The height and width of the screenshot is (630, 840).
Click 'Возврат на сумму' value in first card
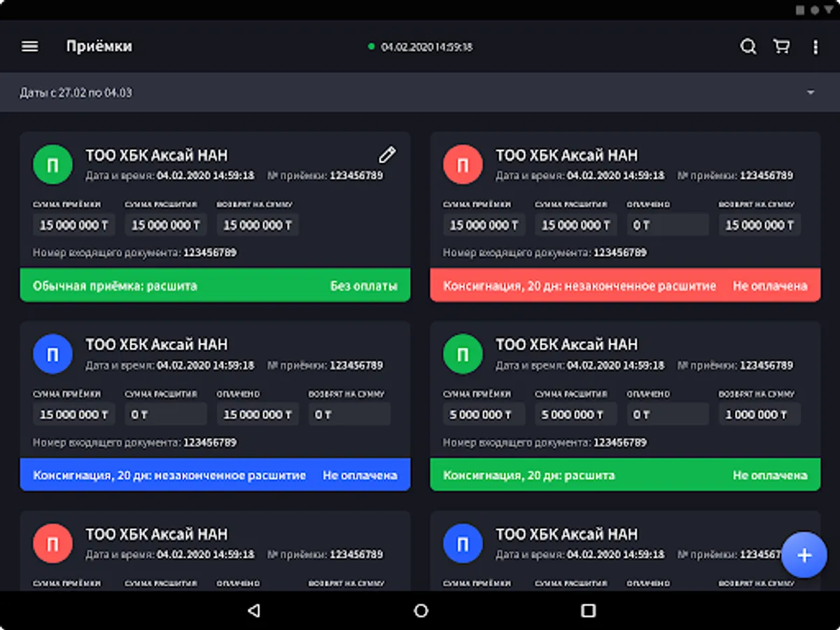258,225
